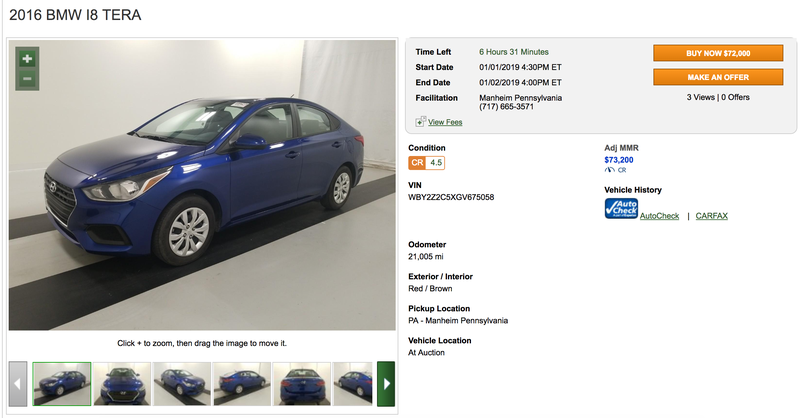
Task: Click the Buy Now $72,000 button
Action: (718, 53)
